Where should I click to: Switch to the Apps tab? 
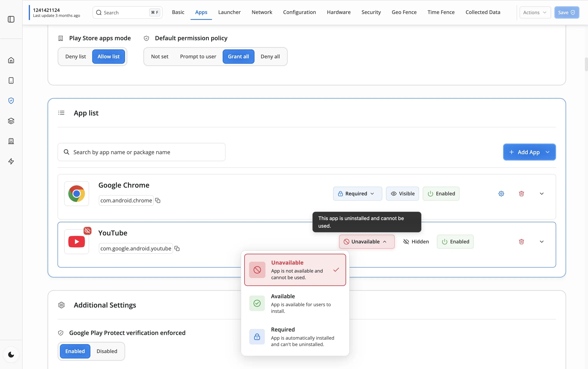pyautogui.click(x=201, y=12)
